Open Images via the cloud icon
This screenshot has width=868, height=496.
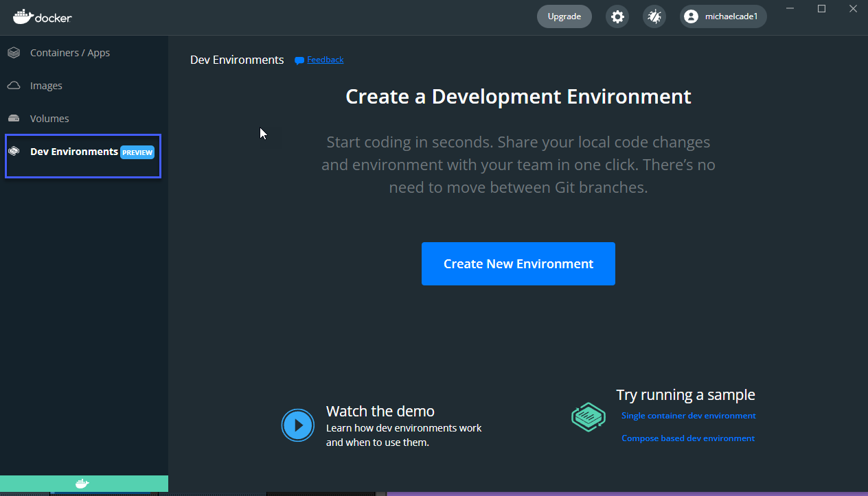(x=14, y=85)
